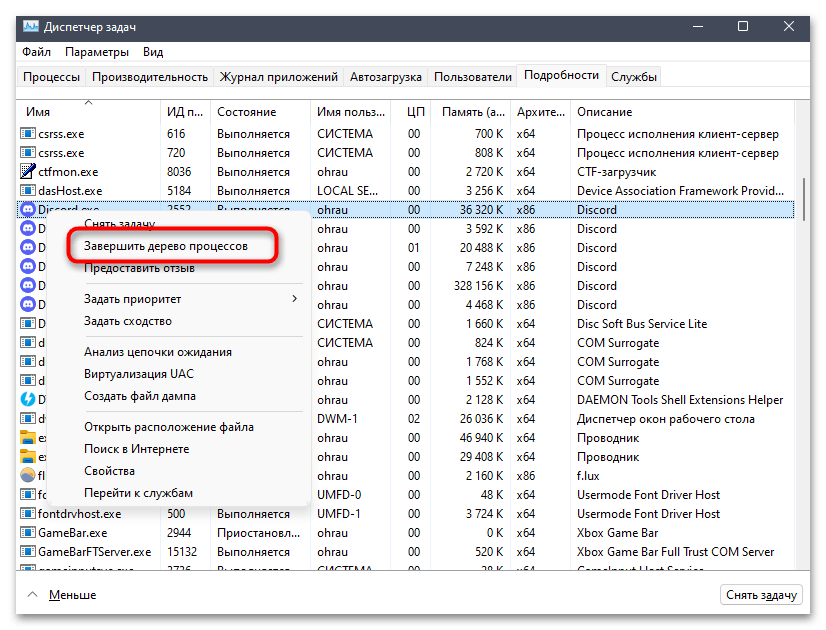Click the GameBar.exe process icon

click(27, 533)
